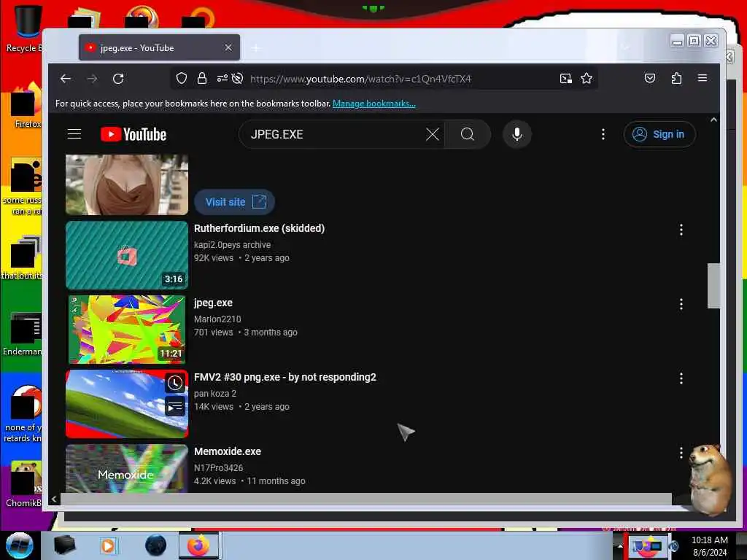747x560 pixels.
Task: Open the tracking protection shield icon
Action: click(182, 79)
